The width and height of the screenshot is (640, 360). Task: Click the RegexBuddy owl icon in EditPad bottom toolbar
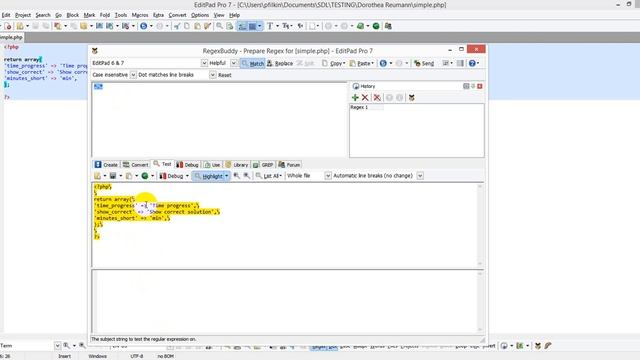(x=538, y=346)
